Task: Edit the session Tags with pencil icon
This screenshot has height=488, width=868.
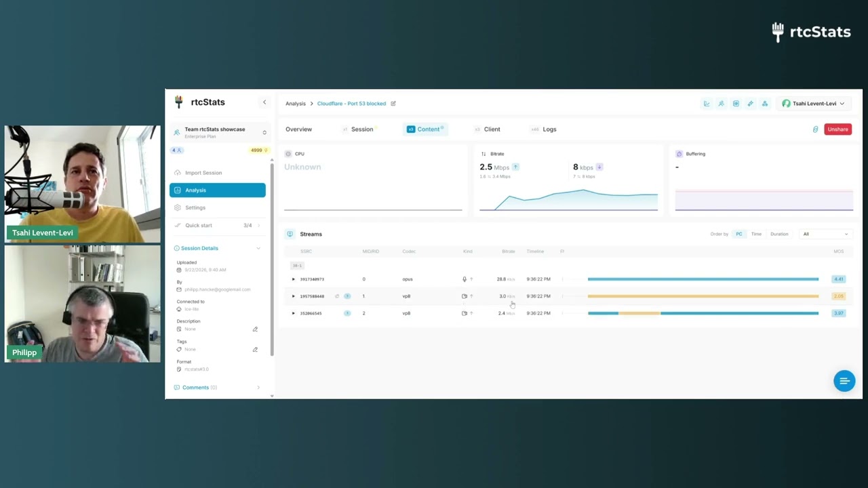Action: [x=255, y=350]
